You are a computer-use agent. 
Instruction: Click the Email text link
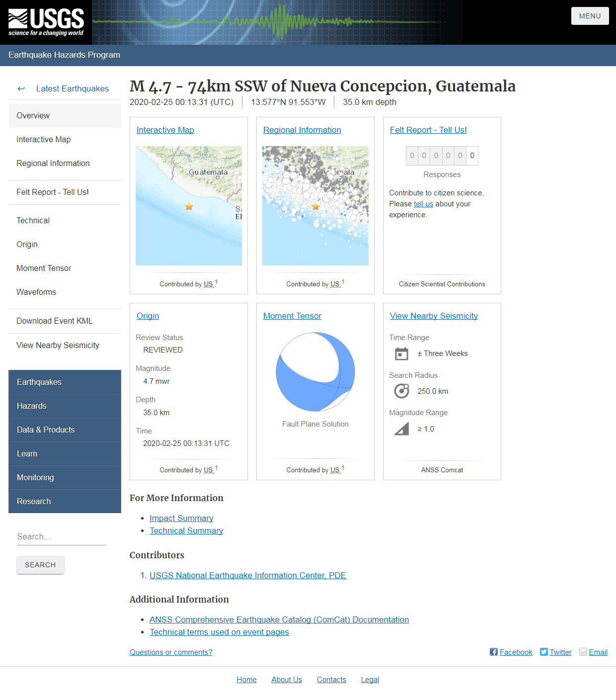coord(598,652)
